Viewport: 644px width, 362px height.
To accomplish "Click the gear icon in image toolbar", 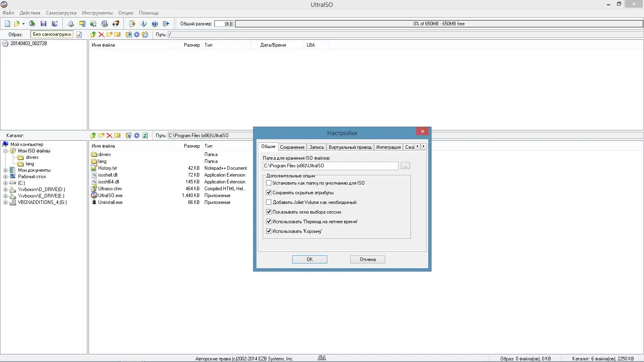I will tap(137, 35).
